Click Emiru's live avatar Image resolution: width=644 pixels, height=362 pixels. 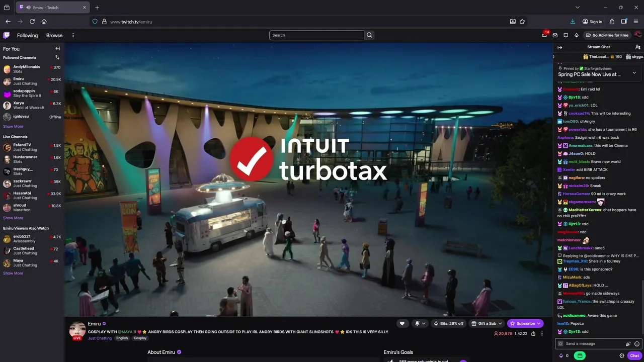[x=77, y=330]
